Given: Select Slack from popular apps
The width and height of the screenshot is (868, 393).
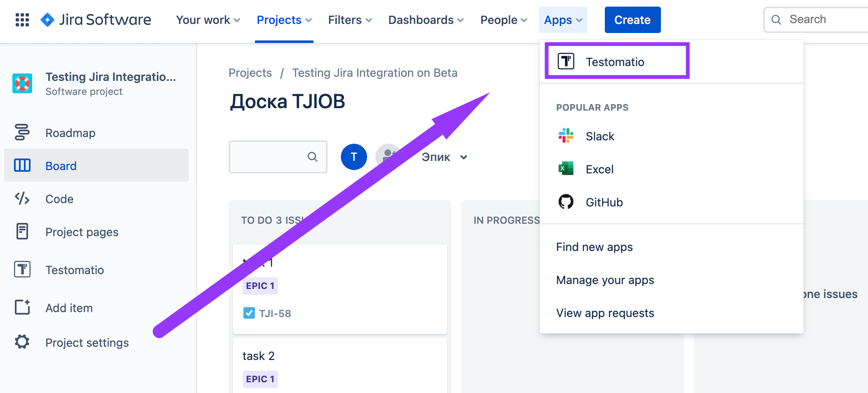Looking at the screenshot, I should [x=600, y=136].
